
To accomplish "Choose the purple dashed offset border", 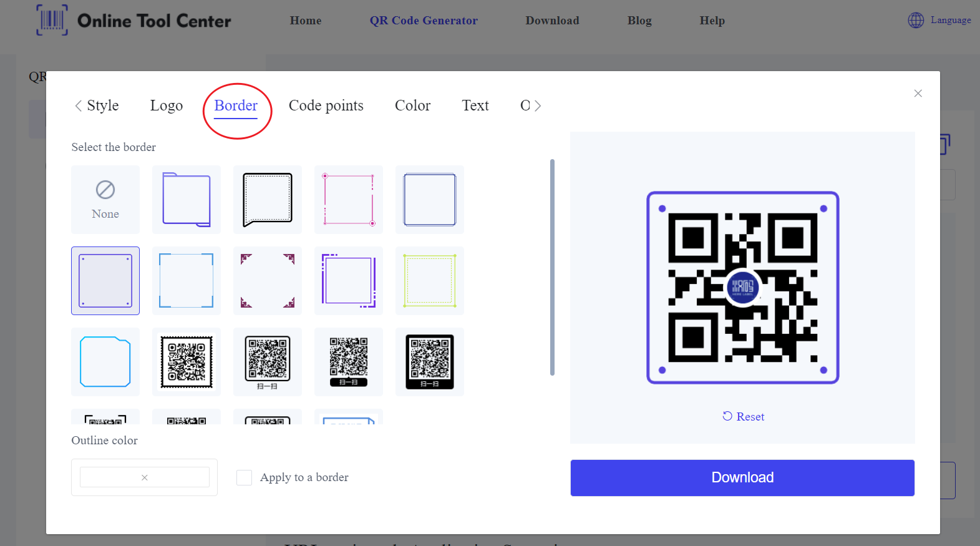I will pyautogui.click(x=349, y=281).
